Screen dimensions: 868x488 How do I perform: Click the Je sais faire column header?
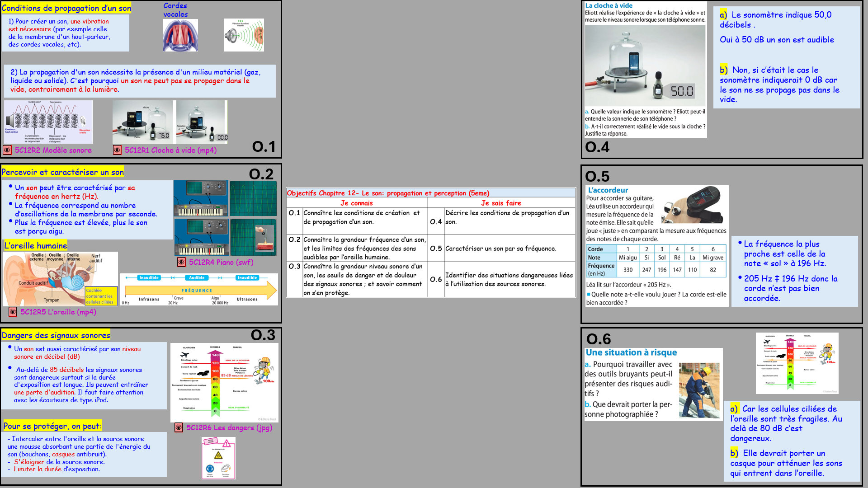click(501, 203)
